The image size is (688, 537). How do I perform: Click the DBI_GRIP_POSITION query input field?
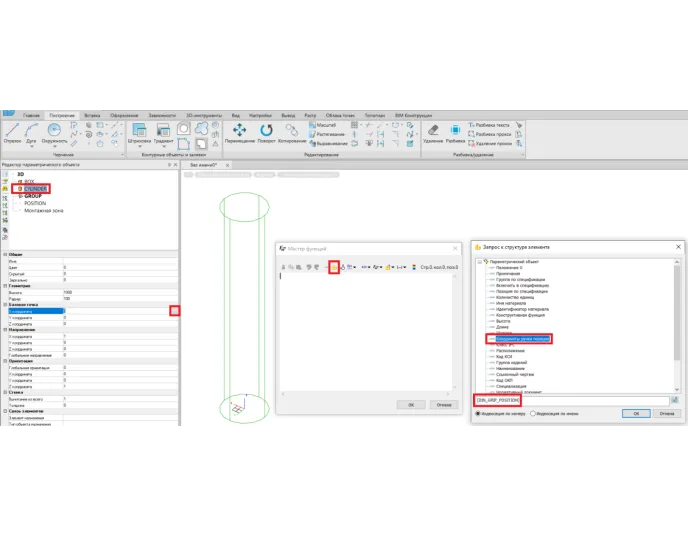tap(572, 400)
